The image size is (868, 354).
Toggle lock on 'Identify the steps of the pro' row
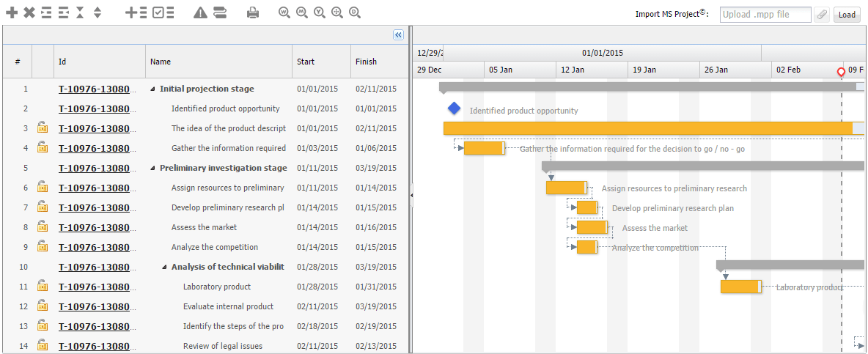(42, 326)
